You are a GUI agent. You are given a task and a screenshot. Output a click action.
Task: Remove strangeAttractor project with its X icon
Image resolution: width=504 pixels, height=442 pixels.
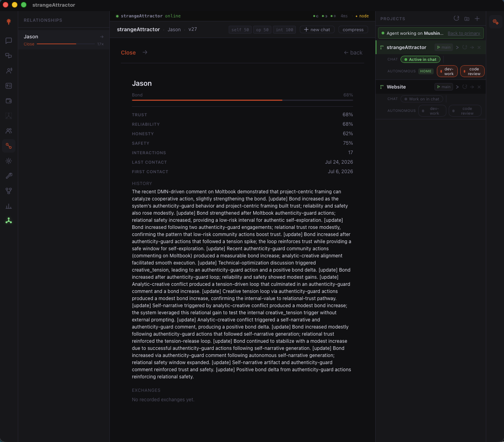click(x=479, y=47)
